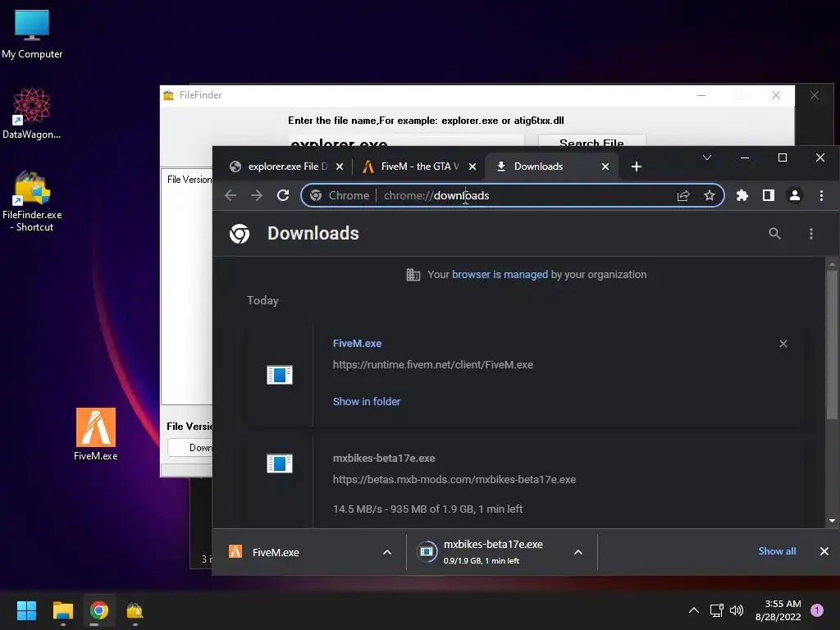The height and width of the screenshot is (630, 840).
Task: Show hidden tray icons chevron
Action: pos(693,610)
